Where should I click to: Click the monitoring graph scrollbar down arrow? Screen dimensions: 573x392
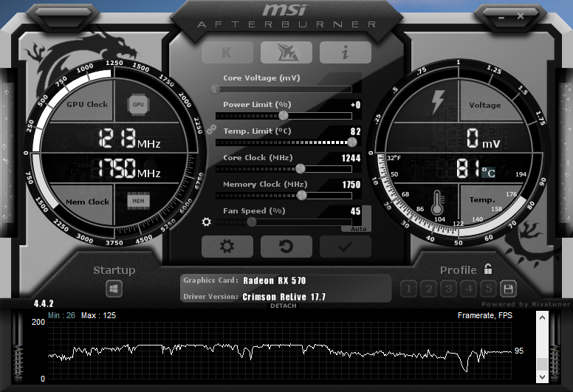click(542, 376)
